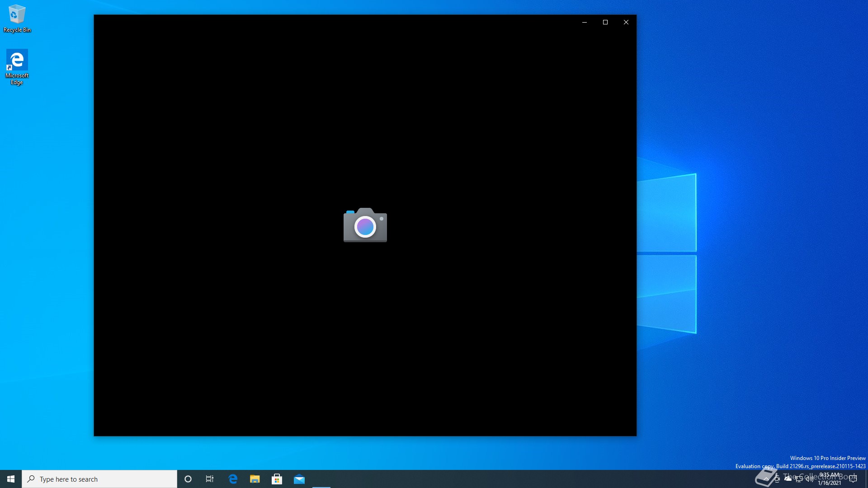868x488 pixels.
Task: Open OneDrive from the system tray
Action: pos(788,479)
